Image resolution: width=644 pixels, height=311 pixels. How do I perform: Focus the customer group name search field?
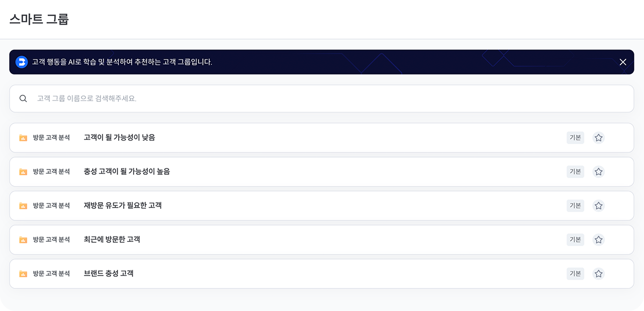321,99
